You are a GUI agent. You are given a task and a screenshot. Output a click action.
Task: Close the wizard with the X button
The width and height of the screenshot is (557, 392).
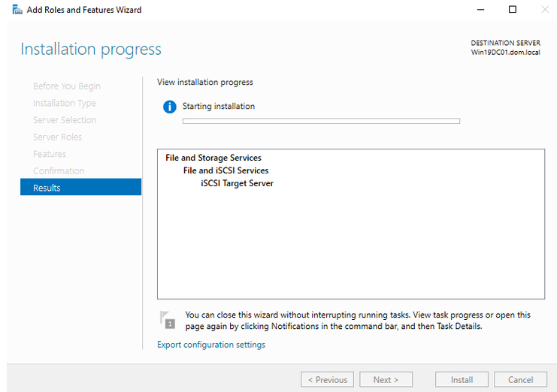click(544, 10)
